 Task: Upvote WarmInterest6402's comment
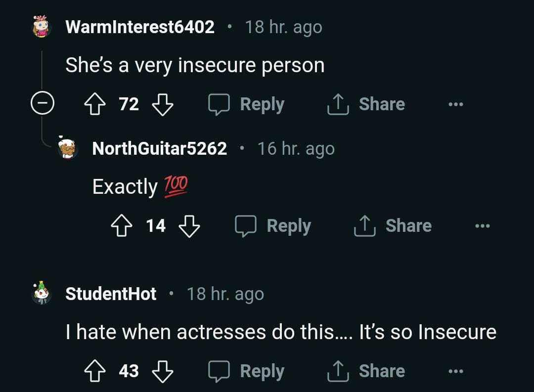[94, 104]
